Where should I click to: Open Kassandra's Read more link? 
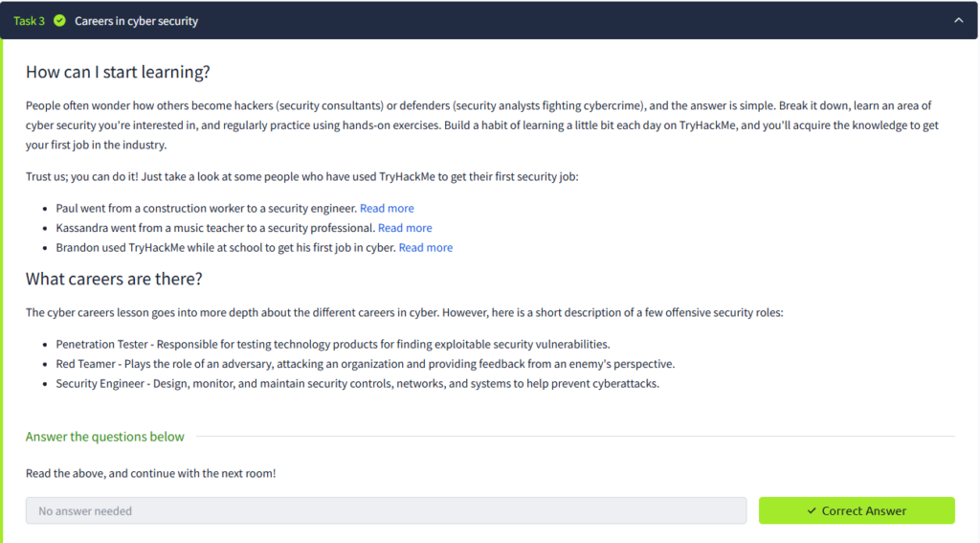pyautogui.click(x=405, y=228)
